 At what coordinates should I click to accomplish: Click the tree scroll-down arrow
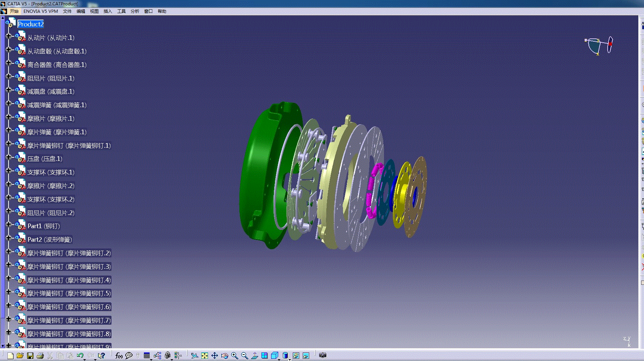pyautogui.click(x=3, y=346)
